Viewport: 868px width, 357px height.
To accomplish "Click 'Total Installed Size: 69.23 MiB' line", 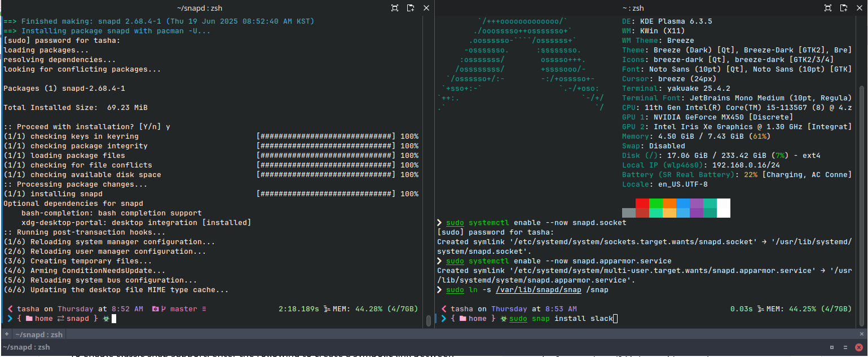I will (x=76, y=108).
